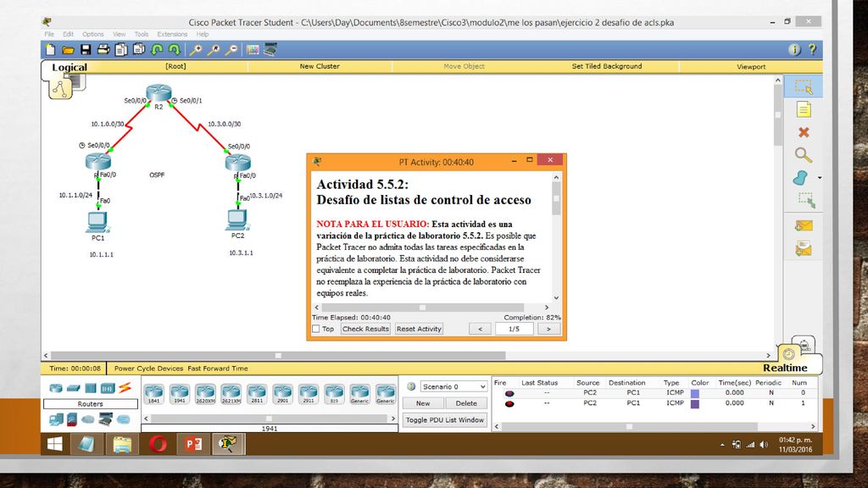
Task: Choose the 2620XM router model
Action: click(205, 393)
